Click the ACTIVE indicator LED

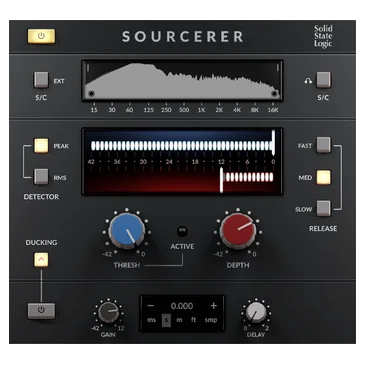click(x=182, y=231)
